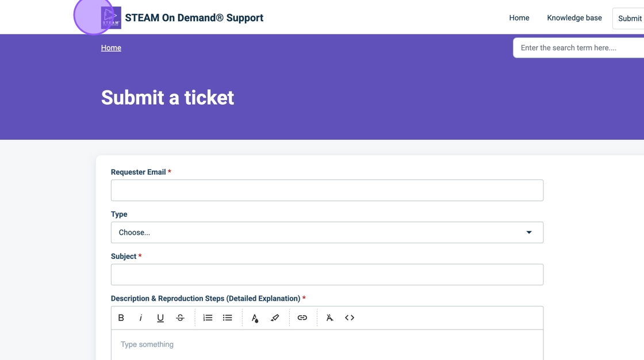Toggle bold formatting in description editor
The image size is (644, 360).
[121, 317]
